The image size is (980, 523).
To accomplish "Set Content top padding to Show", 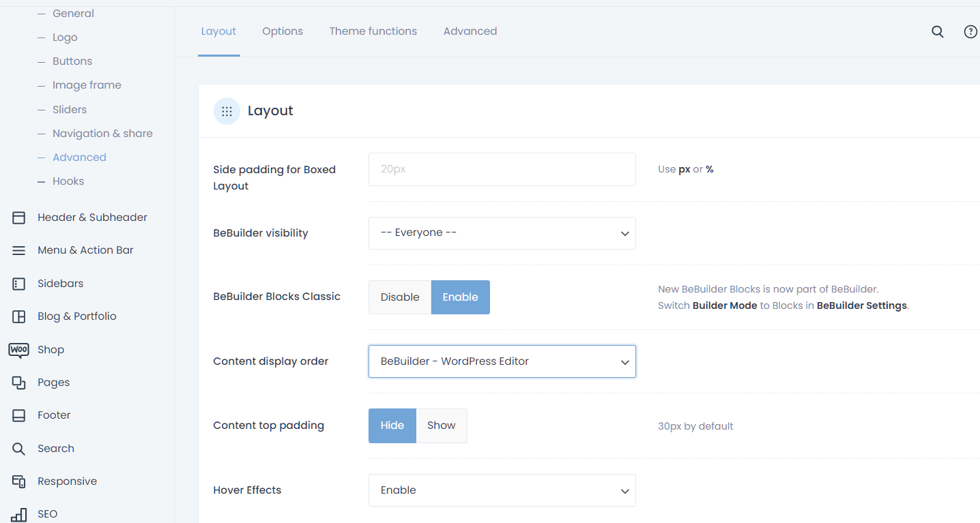I will [x=442, y=425].
